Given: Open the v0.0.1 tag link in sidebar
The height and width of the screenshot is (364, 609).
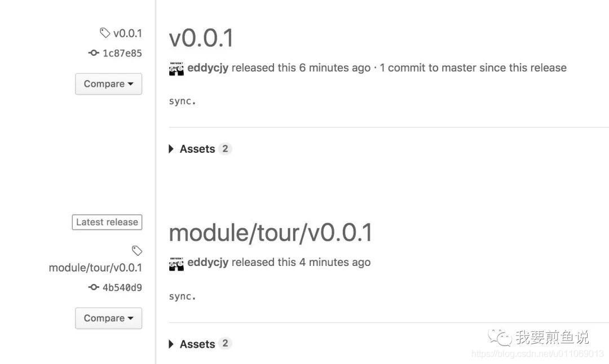Looking at the screenshot, I should [x=127, y=33].
